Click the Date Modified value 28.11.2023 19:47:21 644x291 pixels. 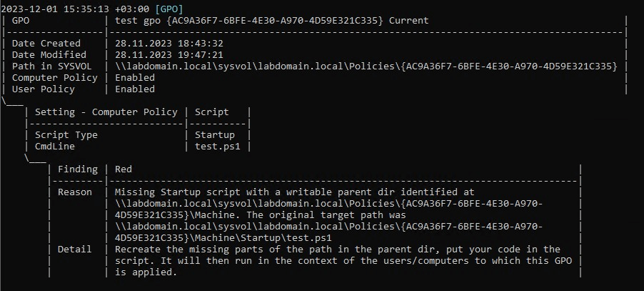click(x=168, y=54)
